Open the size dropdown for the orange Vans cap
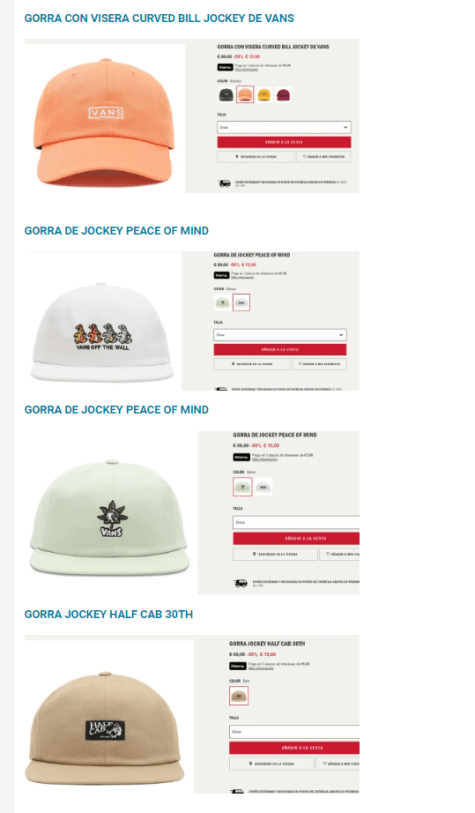Viewport: 475px width, 813px height. tap(284, 127)
